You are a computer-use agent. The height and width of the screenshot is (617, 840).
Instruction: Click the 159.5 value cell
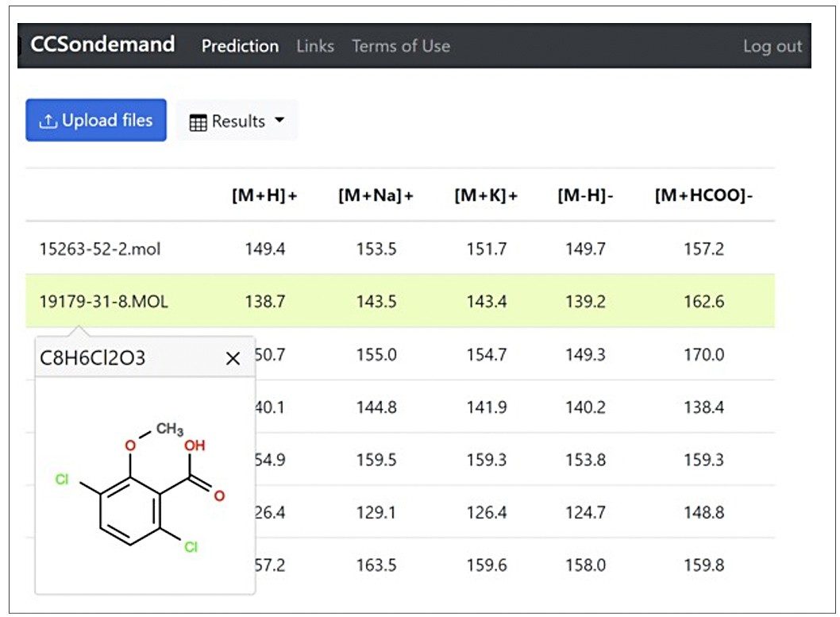(376, 460)
